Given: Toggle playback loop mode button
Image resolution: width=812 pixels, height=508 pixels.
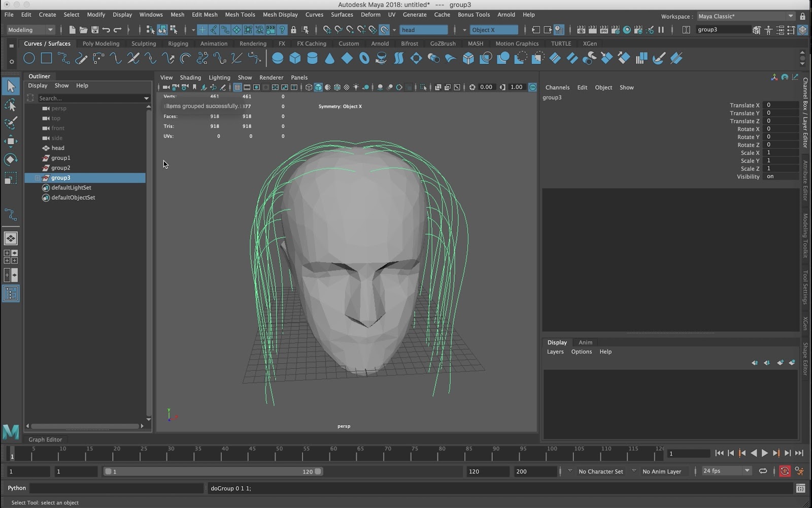Looking at the screenshot, I should (763, 471).
